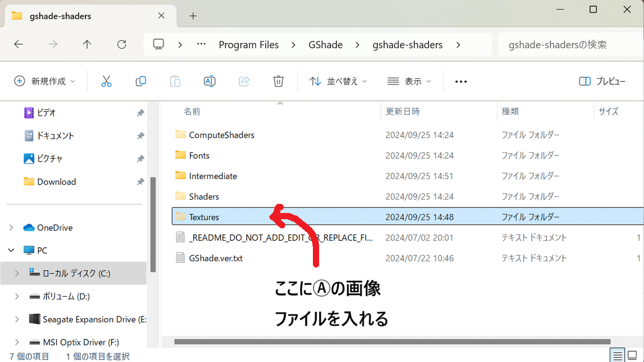Refresh the folder view
The height and width of the screenshot is (362, 644).
click(x=122, y=45)
